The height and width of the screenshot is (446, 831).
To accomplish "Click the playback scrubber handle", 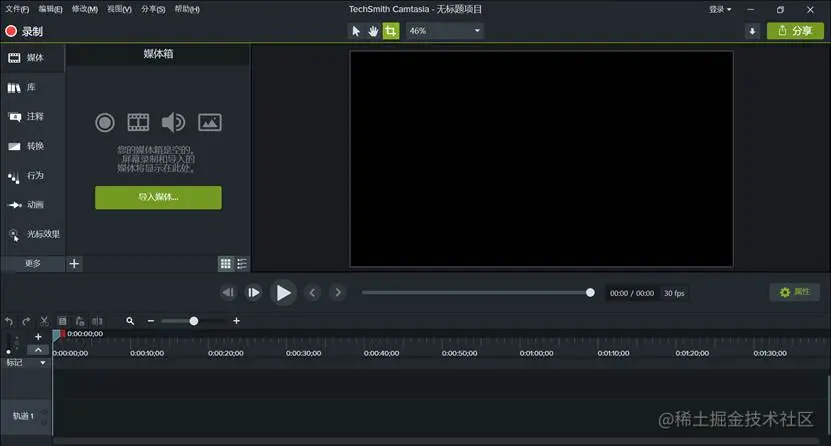I will [x=590, y=292].
